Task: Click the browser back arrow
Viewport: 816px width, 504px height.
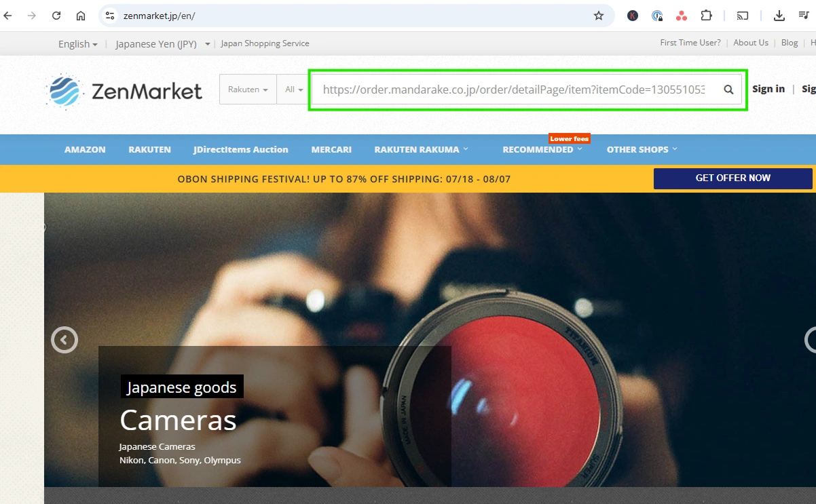Action: point(8,16)
